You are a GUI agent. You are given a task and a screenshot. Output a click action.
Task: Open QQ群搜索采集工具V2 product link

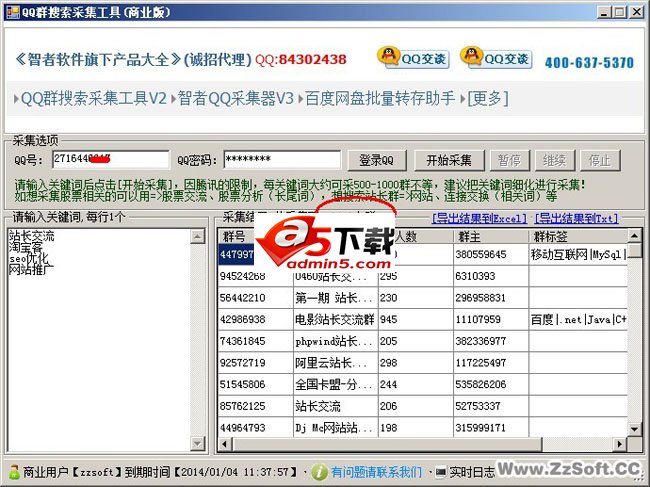coord(93,99)
